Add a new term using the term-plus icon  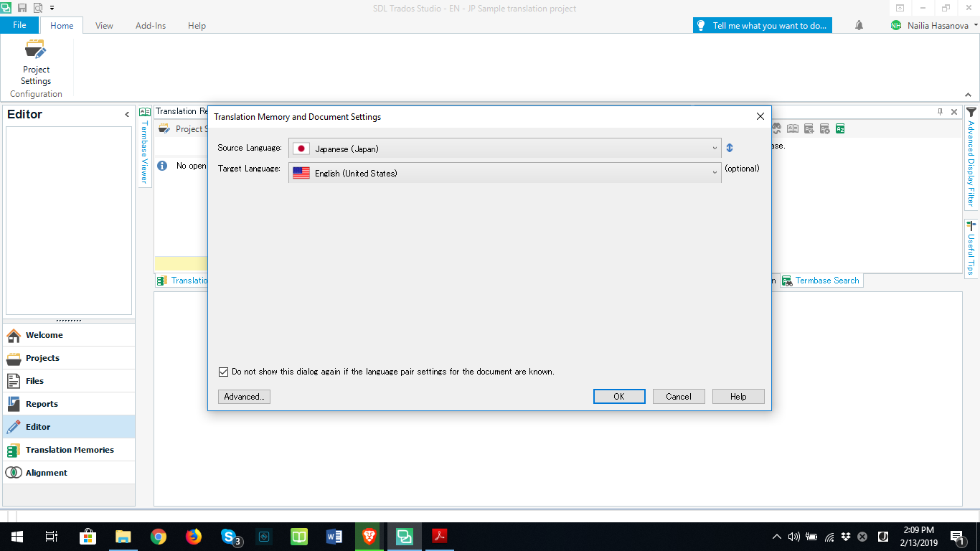point(808,128)
